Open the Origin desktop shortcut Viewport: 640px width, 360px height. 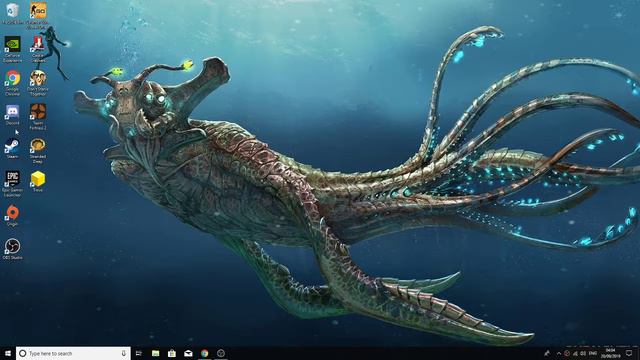coord(12,216)
